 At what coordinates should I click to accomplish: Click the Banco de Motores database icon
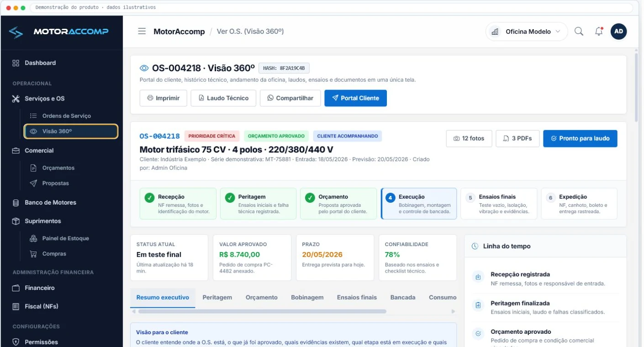pos(16,203)
